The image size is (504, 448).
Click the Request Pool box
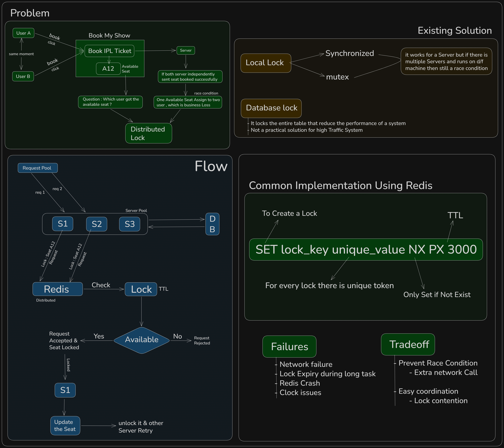[38, 168]
